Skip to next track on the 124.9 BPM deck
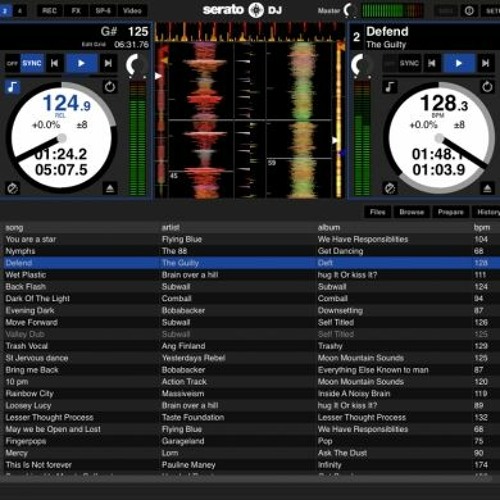This screenshot has height=500, width=500. pos(108,63)
